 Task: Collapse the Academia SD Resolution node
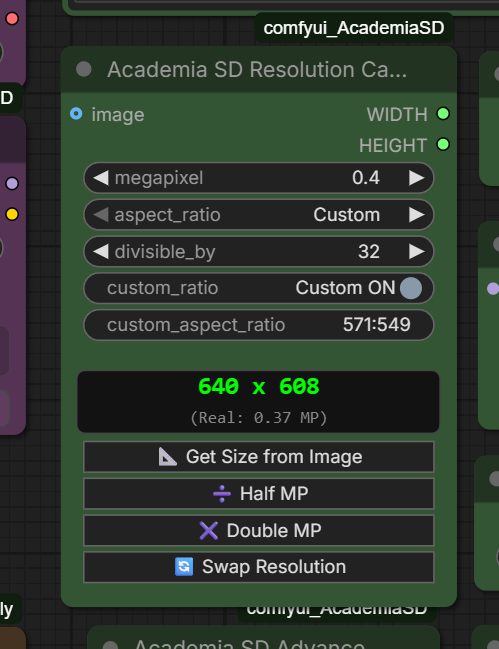pos(84,69)
